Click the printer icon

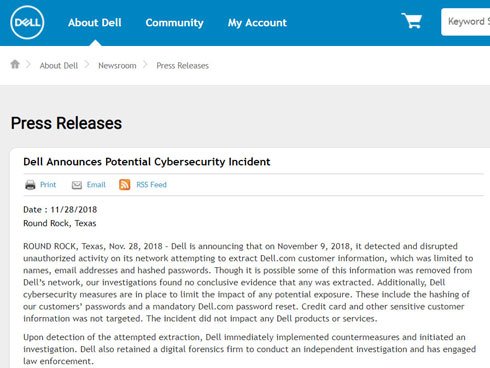click(x=30, y=185)
